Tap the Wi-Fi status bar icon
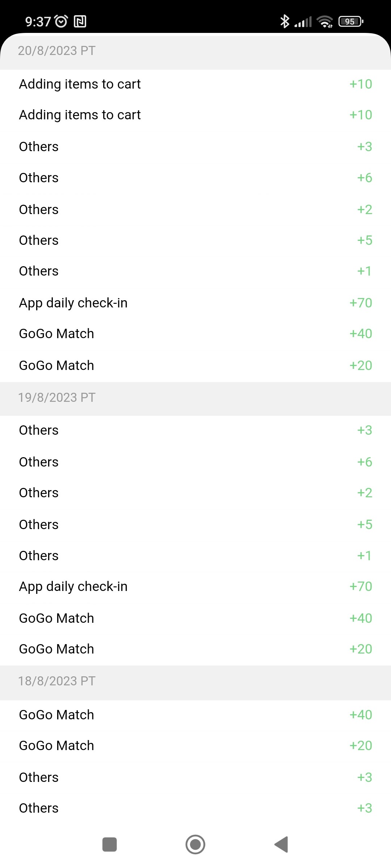The image size is (391, 868). pyautogui.click(x=325, y=22)
